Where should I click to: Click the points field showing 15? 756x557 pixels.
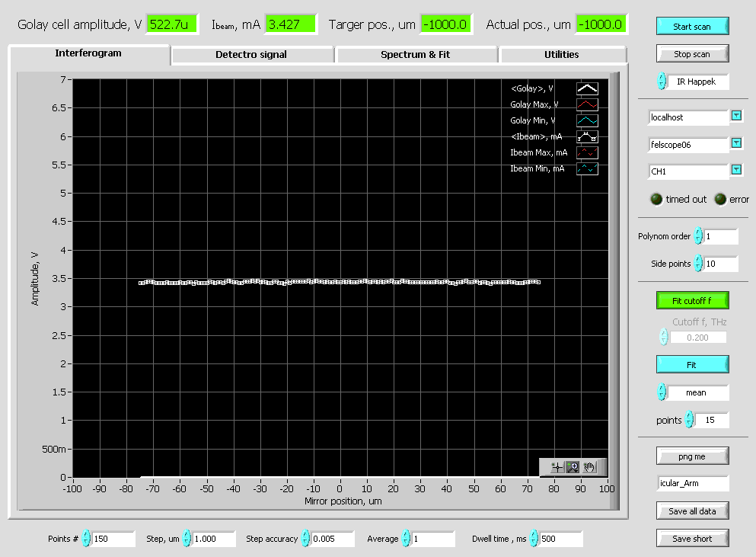point(712,420)
